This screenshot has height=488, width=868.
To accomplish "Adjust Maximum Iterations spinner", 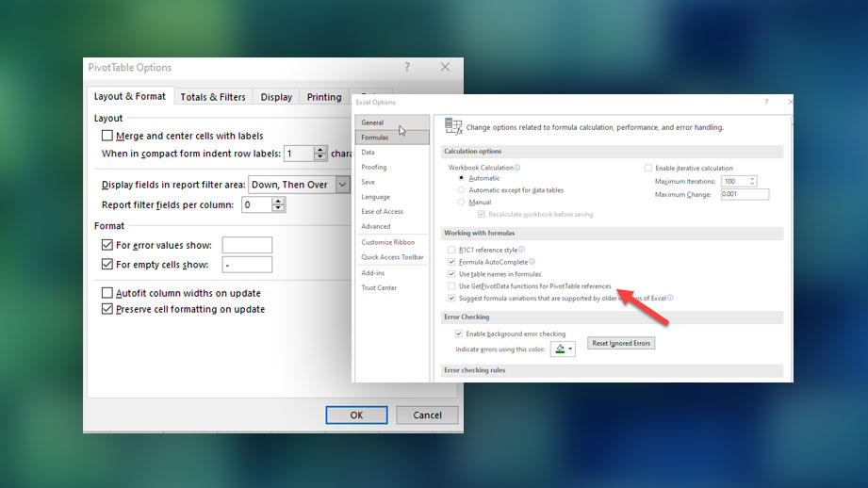I will click(752, 181).
